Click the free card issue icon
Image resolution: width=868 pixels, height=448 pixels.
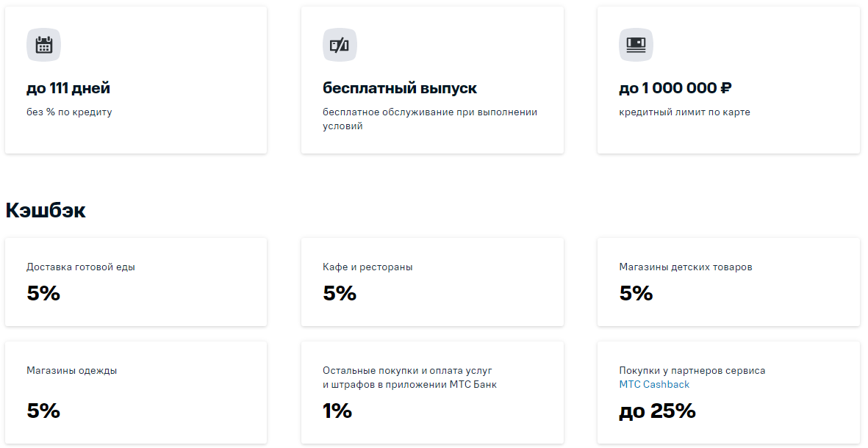click(340, 45)
